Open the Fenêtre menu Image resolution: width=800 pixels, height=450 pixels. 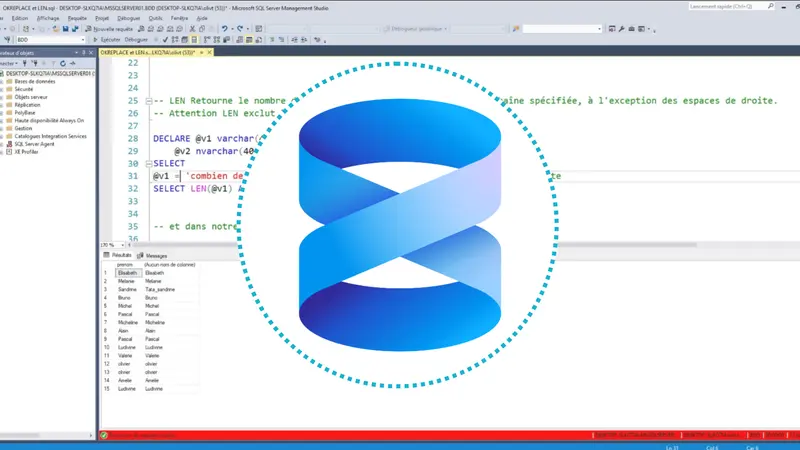pos(179,18)
